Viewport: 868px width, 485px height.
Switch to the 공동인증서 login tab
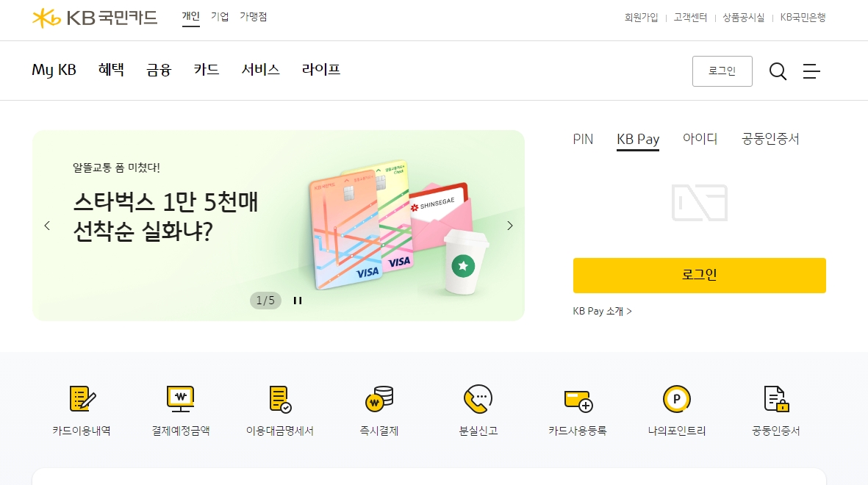tap(770, 139)
